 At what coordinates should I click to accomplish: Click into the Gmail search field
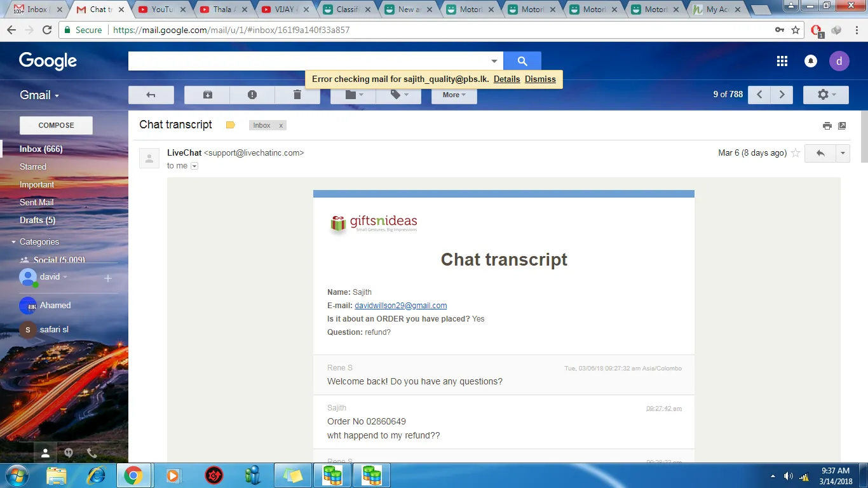308,61
